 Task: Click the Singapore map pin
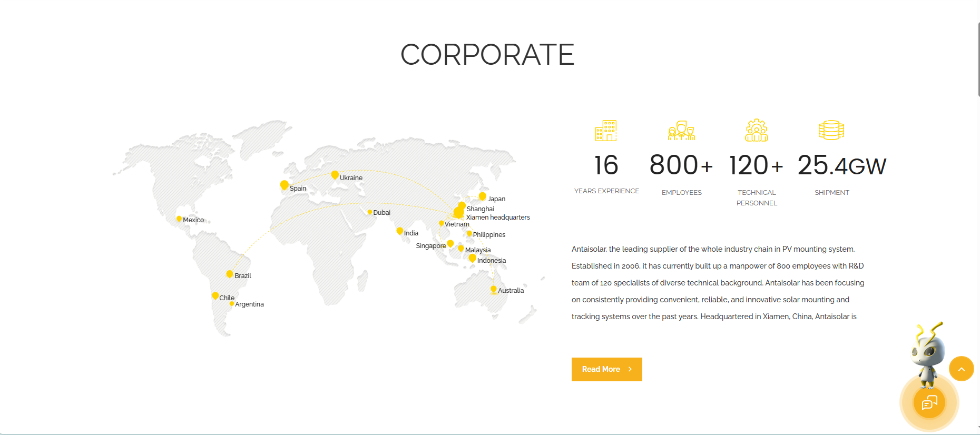point(450,243)
